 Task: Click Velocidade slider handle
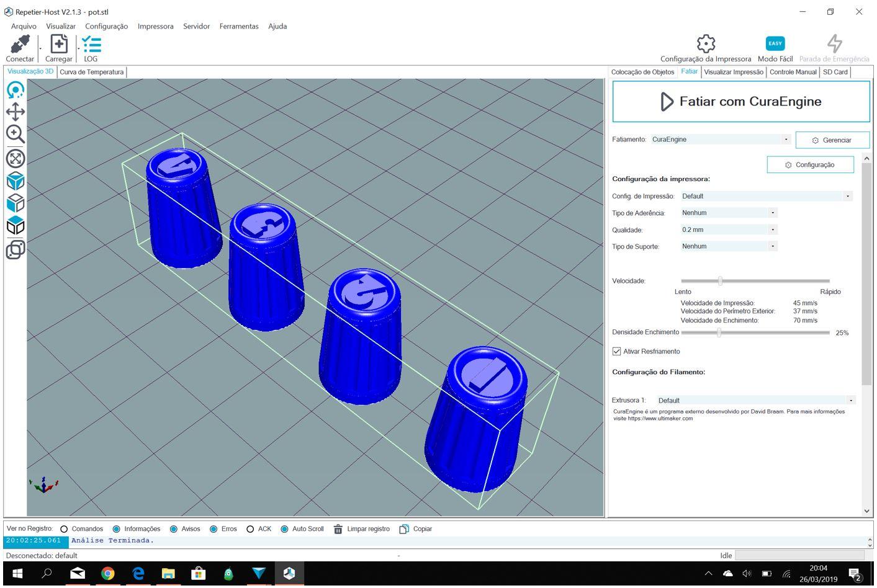click(720, 281)
